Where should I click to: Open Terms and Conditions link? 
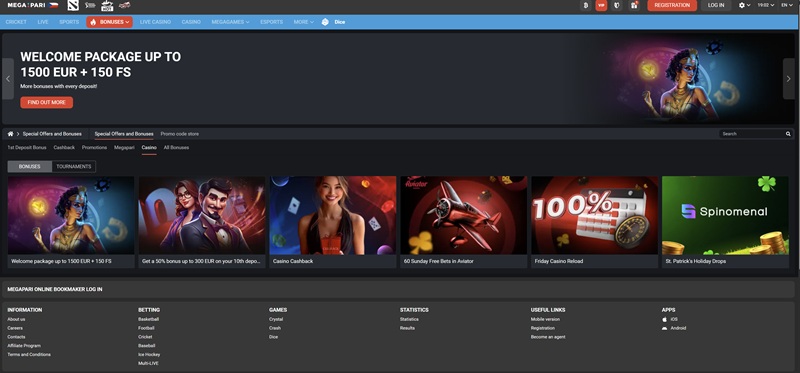[x=29, y=354]
